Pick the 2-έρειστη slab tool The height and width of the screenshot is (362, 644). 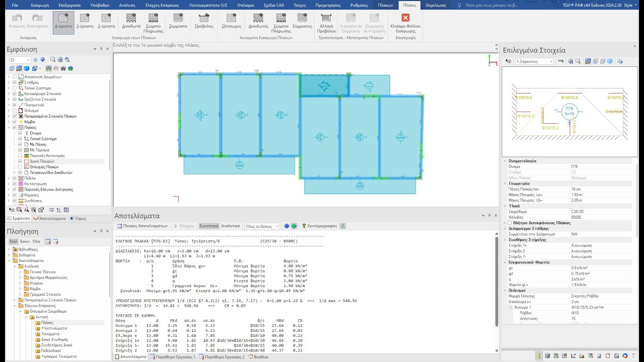coord(106,22)
